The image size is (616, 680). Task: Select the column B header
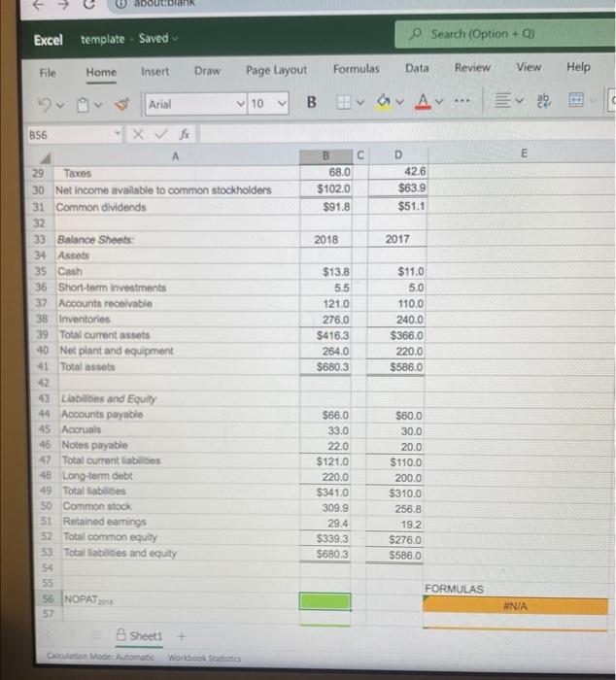325,155
